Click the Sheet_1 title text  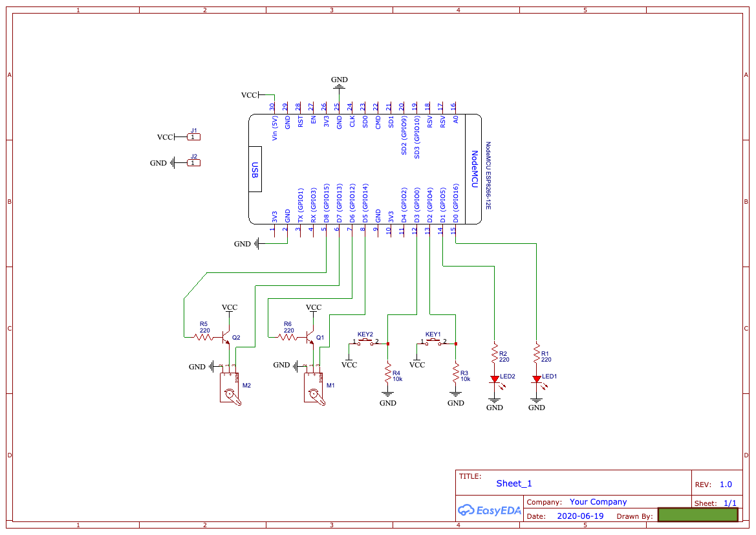[513, 483]
